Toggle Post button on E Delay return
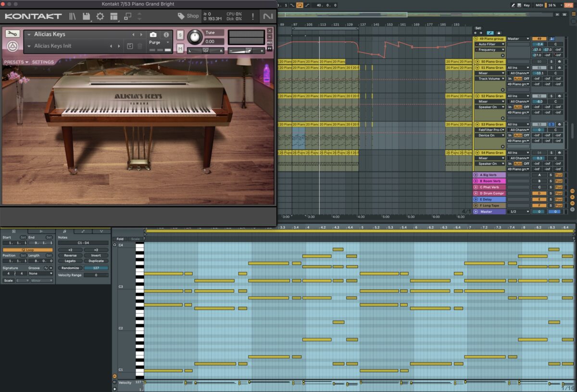This screenshot has height=392, width=577. tap(559, 199)
